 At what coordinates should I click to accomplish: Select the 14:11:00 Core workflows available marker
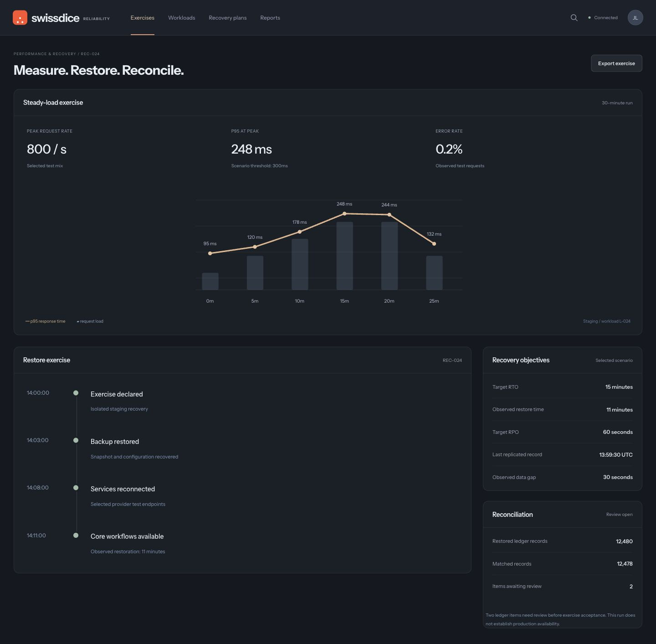coord(76,536)
